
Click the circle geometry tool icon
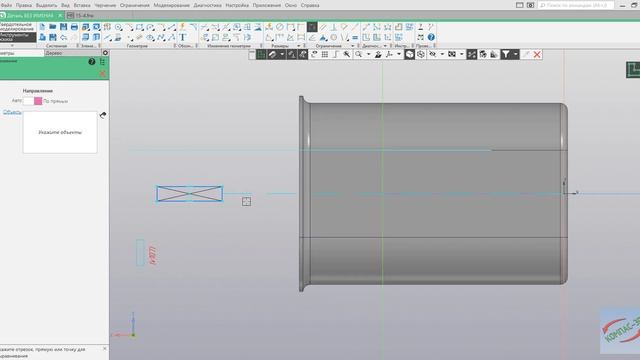pos(118,27)
